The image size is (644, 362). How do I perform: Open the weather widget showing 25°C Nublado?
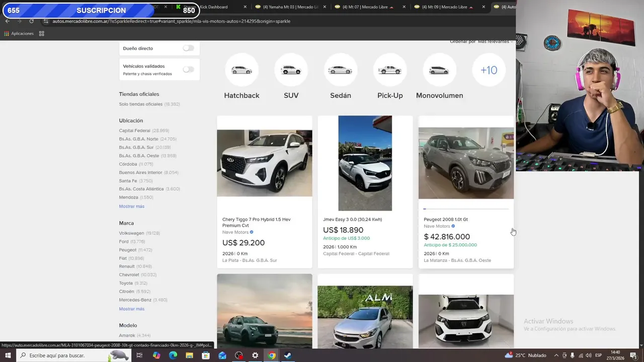526,355
